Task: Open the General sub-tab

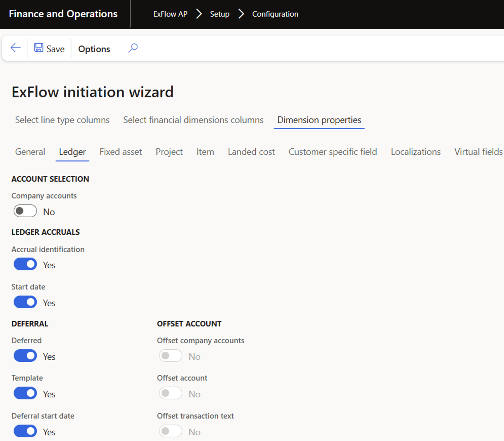Action: [x=30, y=152]
